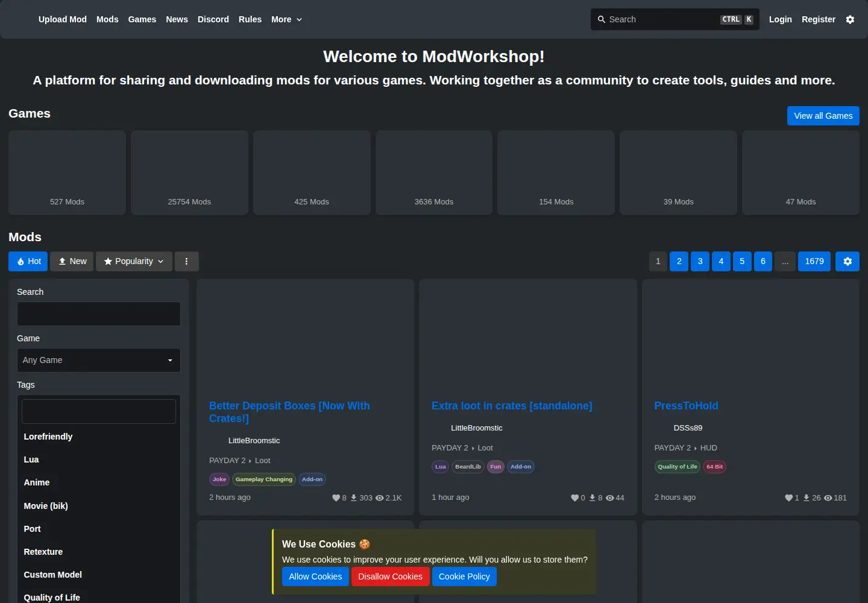Click Disallow Cookies button

pyautogui.click(x=391, y=576)
